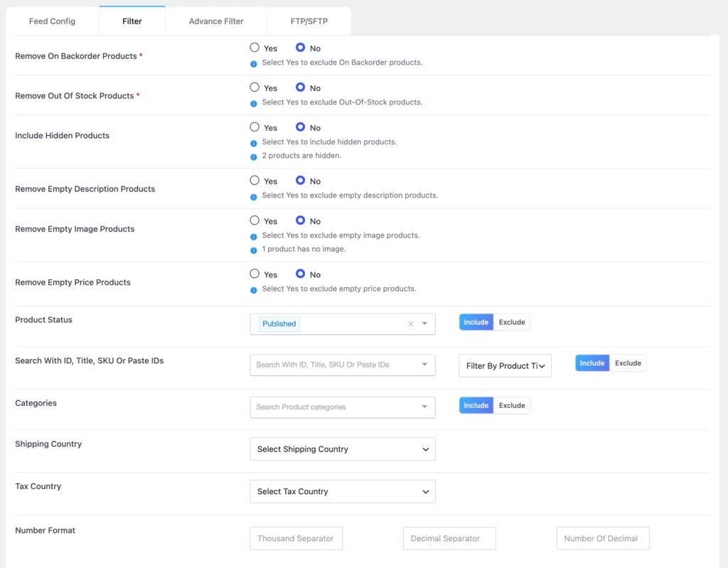Select Yes for Remove Empty Description Products
This screenshot has height=568, width=728.
(x=255, y=180)
